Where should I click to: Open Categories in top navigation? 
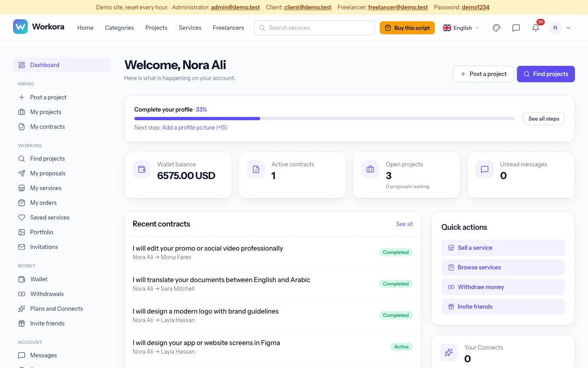[x=119, y=28]
